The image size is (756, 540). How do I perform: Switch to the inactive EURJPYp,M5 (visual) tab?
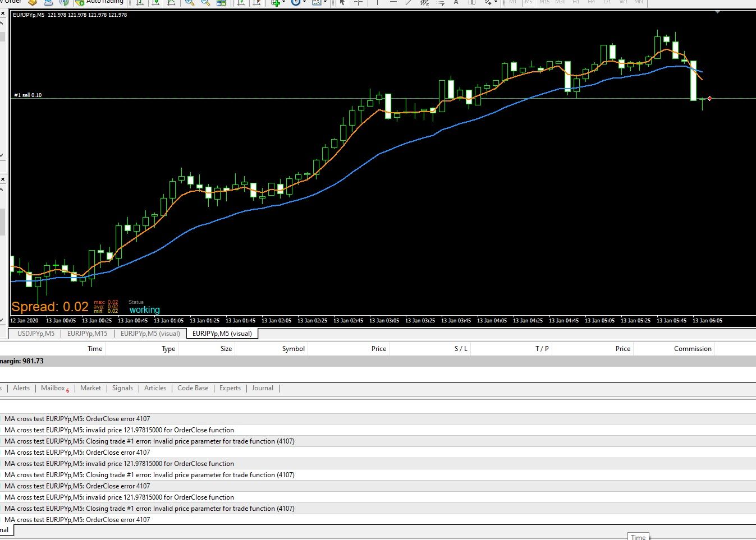click(x=150, y=333)
